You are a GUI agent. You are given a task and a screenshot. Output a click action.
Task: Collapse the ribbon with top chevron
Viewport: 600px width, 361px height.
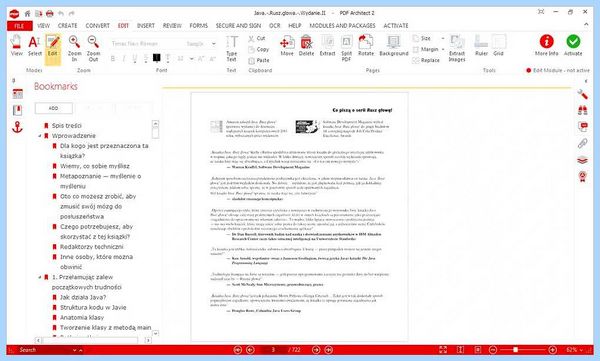point(586,25)
